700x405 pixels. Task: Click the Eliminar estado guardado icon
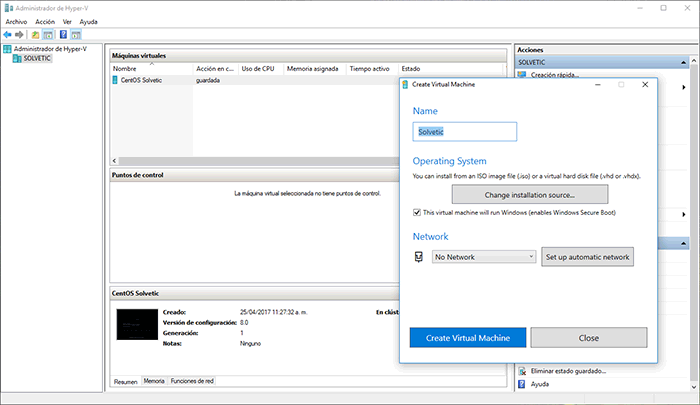pos(522,371)
